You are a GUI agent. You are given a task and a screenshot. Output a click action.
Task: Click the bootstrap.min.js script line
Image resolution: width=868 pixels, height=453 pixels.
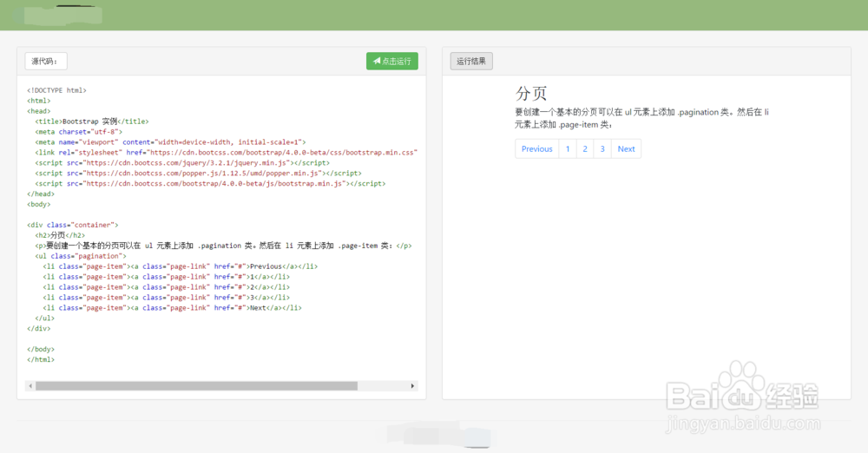(210, 183)
